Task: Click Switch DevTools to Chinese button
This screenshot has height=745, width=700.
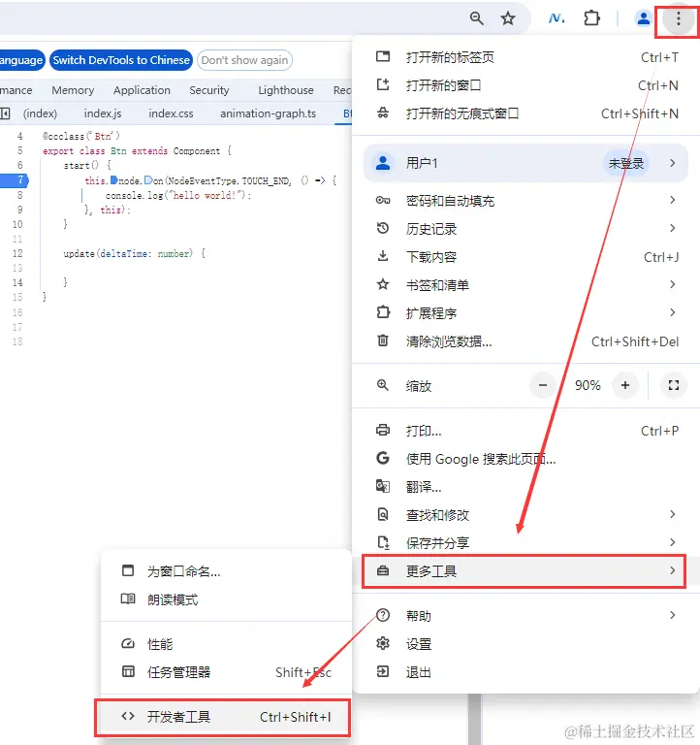Action: click(x=121, y=60)
